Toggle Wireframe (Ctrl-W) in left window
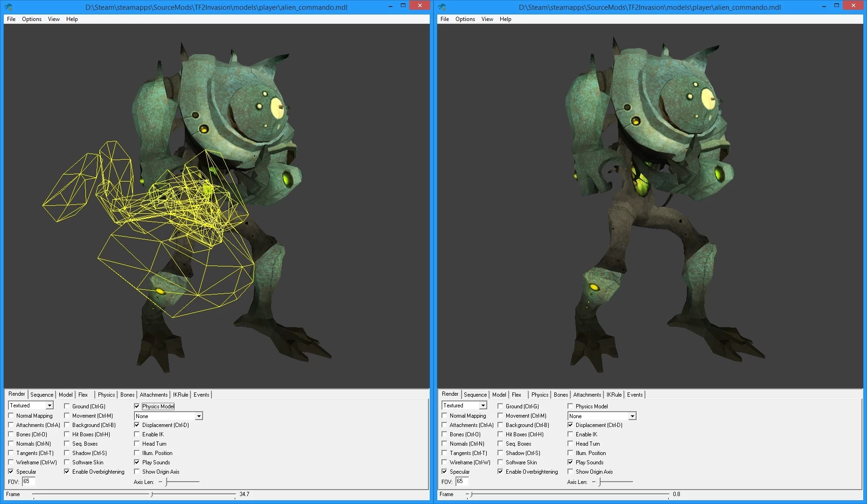 coord(11,462)
